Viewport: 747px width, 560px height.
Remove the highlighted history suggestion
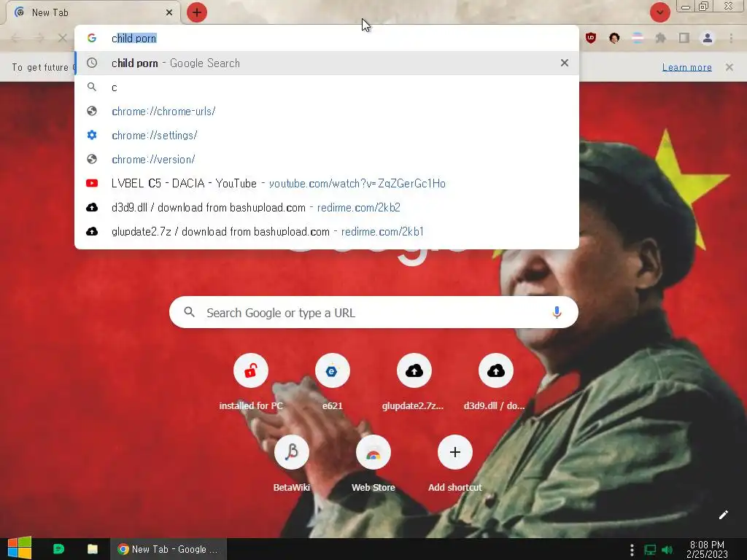click(565, 63)
